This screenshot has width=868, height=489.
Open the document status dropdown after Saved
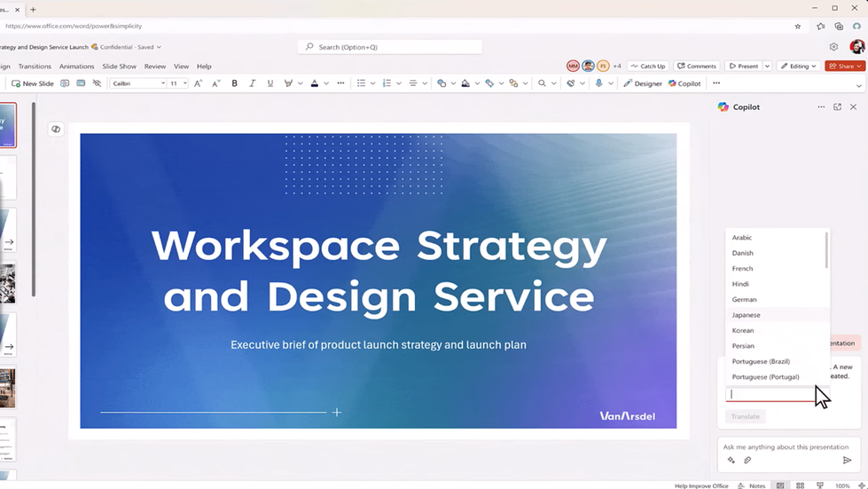159,47
